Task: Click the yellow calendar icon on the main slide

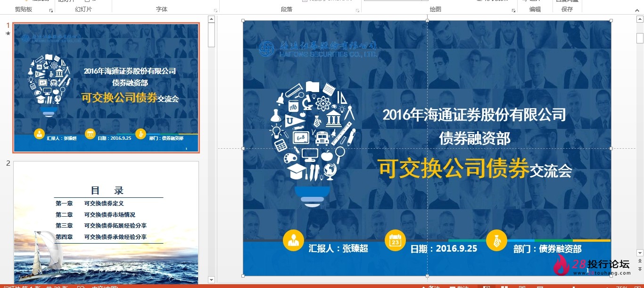Action: [395, 240]
